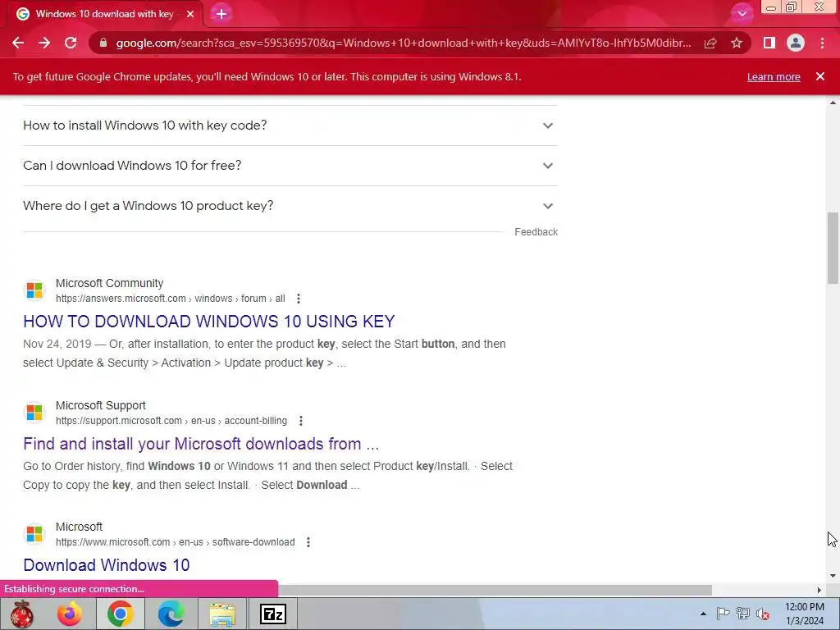The width and height of the screenshot is (840, 630).
Task: Click the Chrome taskbar icon
Action: (120, 614)
